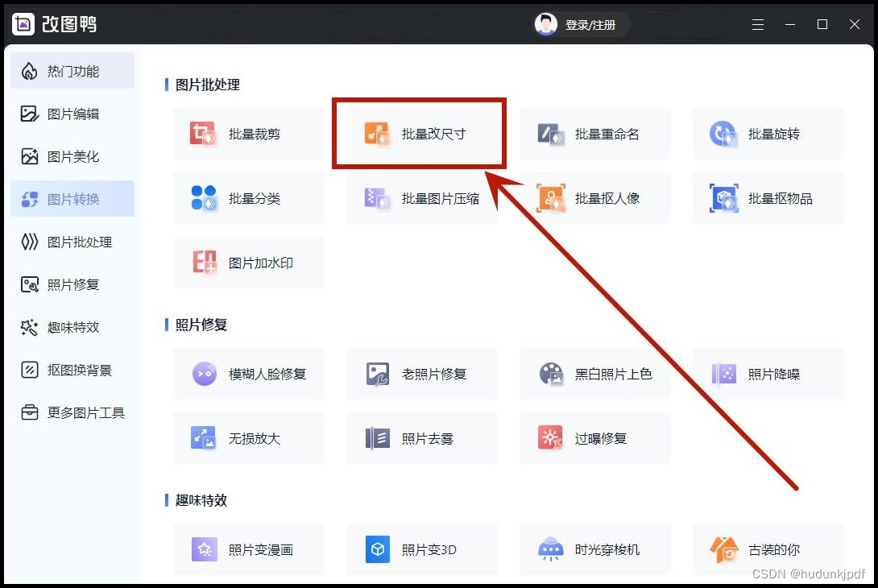Switch to 热门功能 in the sidebar
This screenshot has height=588, width=878.
coord(72,71)
